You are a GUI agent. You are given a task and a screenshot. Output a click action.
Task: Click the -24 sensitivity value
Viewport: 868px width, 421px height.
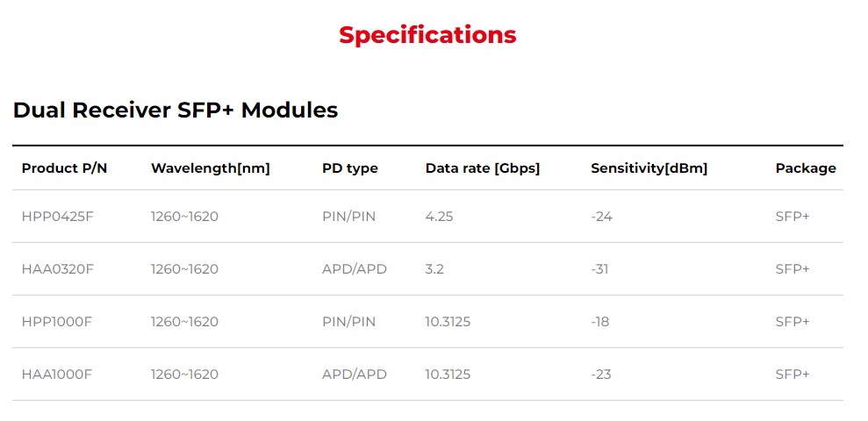coord(601,217)
